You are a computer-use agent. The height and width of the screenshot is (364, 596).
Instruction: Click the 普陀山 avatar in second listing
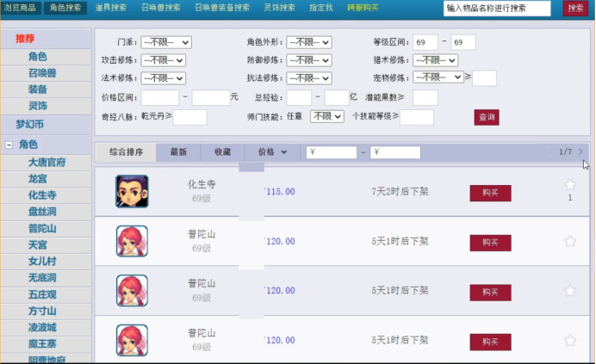[132, 242]
